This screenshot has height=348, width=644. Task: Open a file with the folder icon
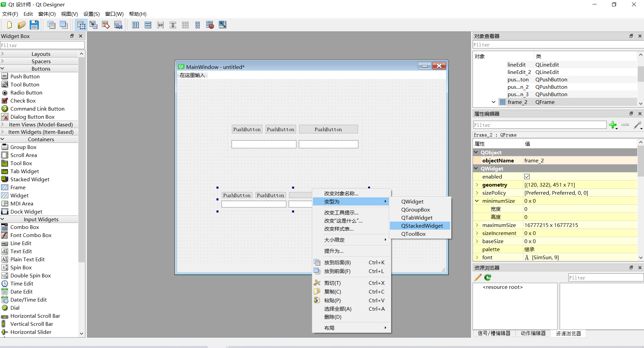click(x=22, y=25)
